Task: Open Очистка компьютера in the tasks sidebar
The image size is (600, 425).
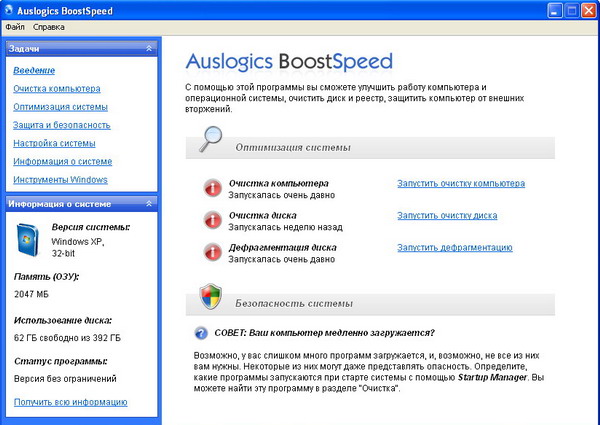Action: point(57,89)
